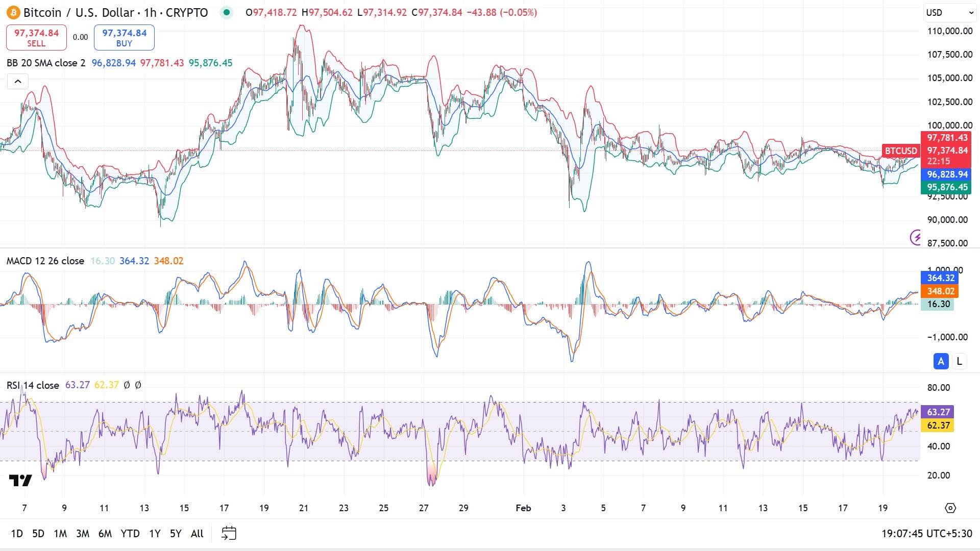This screenshot has height=551, width=980.
Task: Click the Bitcoin symbol logo icon
Action: [13, 12]
